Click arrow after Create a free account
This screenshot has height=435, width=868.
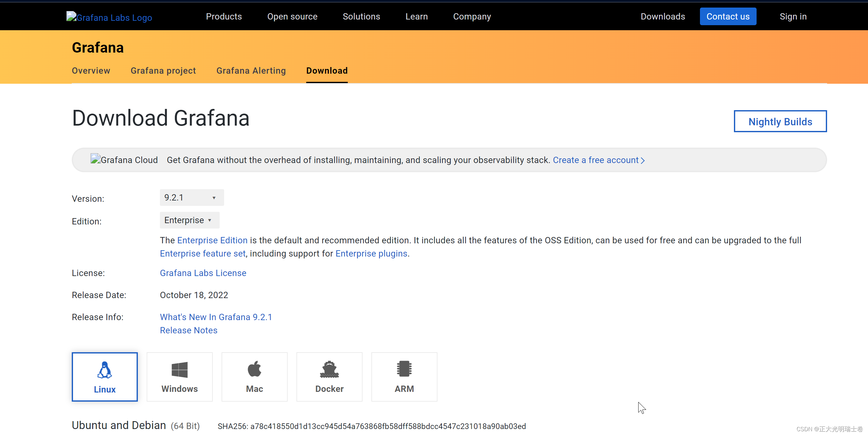pos(643,161)
